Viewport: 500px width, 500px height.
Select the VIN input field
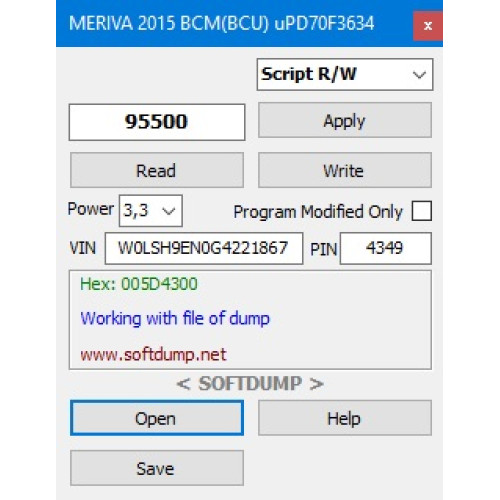[x=204, y=248]
